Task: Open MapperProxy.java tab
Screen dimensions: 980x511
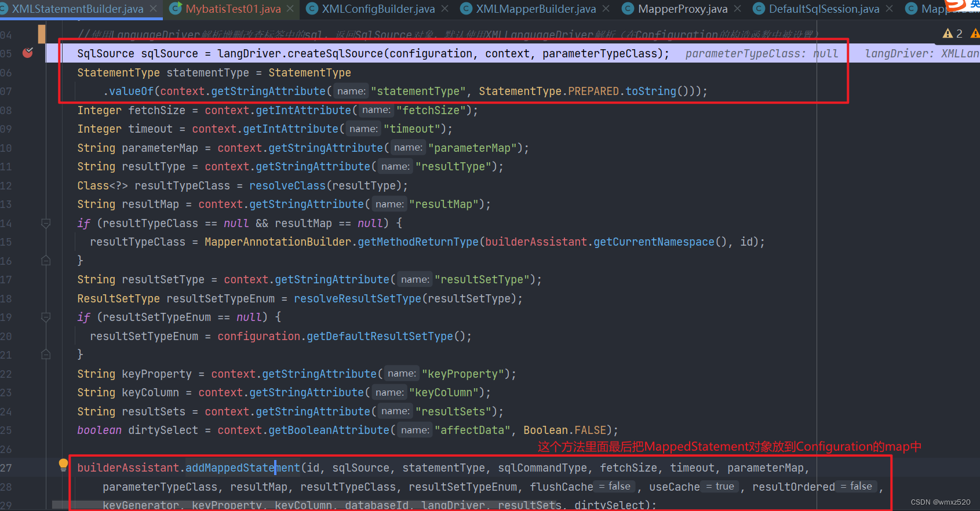Action: point(683,9)
